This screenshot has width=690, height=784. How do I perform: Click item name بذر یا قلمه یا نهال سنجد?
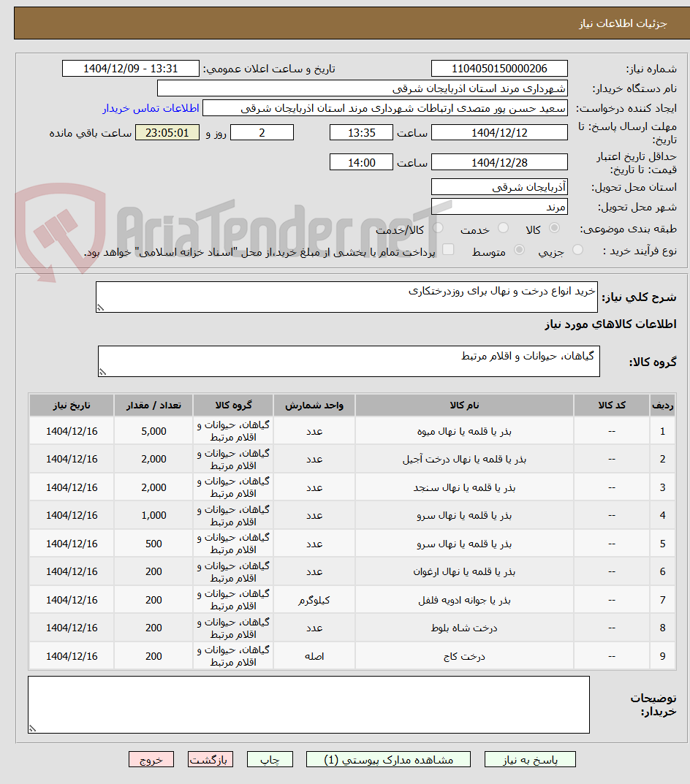pos(464,487)
